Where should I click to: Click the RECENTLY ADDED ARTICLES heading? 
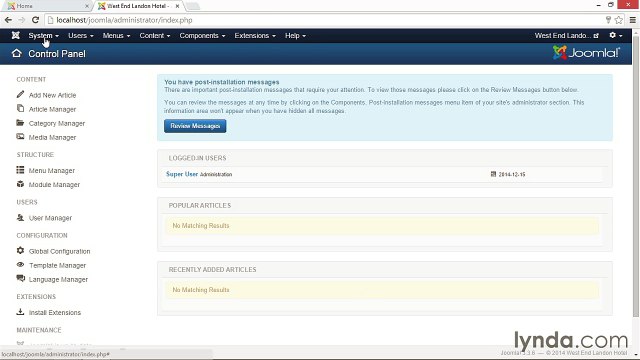click(212, 269)
